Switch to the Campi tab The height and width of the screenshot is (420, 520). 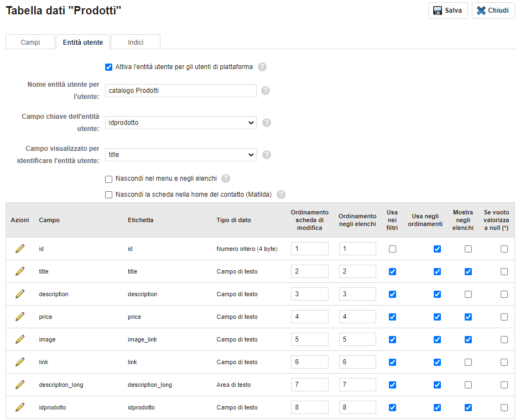point(30,42)
